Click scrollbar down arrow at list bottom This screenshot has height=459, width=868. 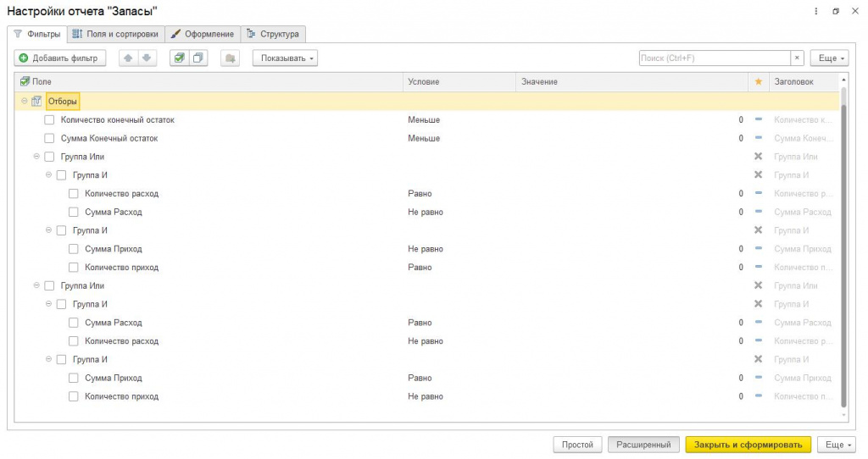click(843, 415)
